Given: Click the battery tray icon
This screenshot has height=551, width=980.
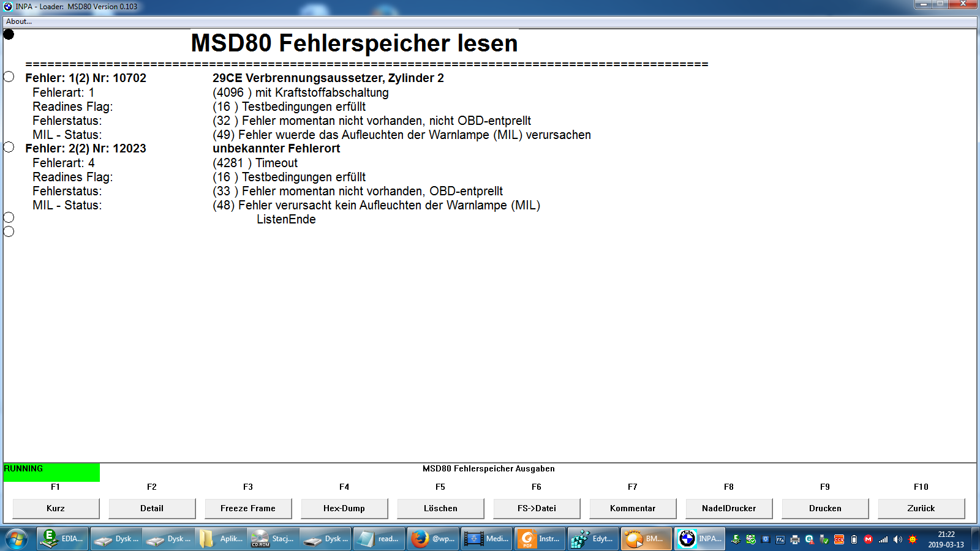Looking at the screenshot, I should [854, 539].
